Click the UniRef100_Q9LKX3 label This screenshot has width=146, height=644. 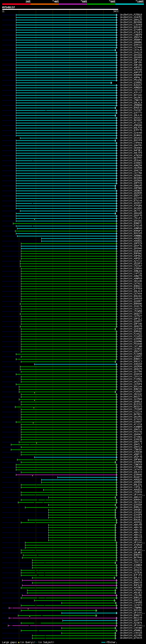(x=131, y=472)
